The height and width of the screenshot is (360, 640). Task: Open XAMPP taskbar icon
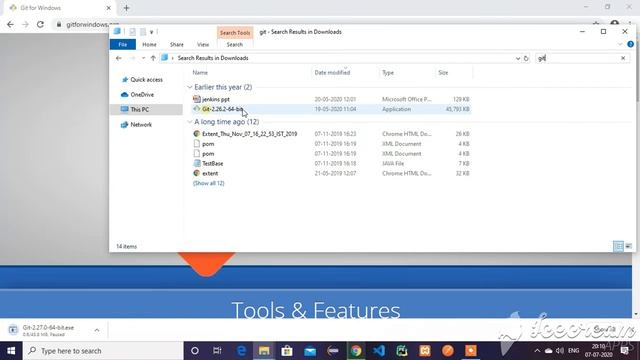424,351
